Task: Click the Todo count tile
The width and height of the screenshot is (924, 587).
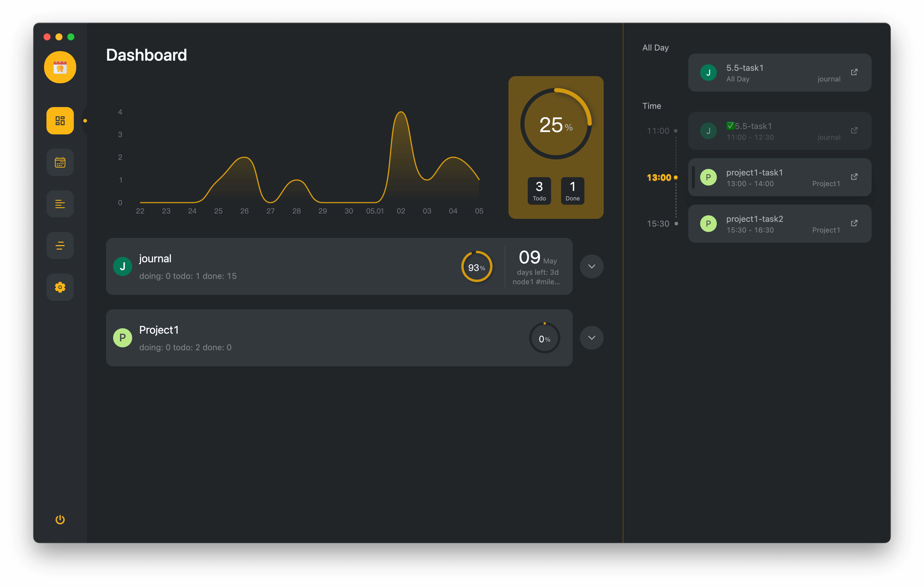Action: tap(539, 191)
